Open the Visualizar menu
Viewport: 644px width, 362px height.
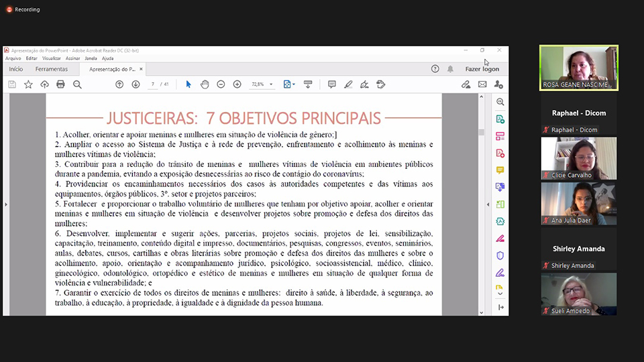(x=52, y=58)
